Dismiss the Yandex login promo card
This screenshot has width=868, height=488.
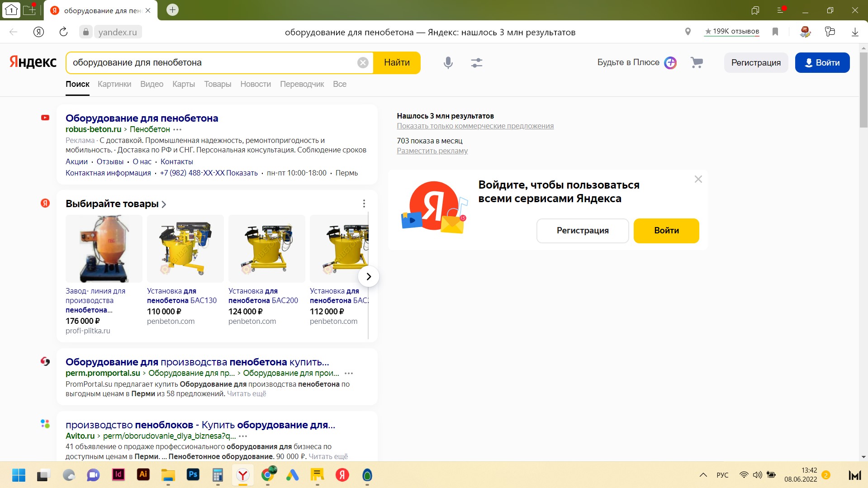coord(698,179)
